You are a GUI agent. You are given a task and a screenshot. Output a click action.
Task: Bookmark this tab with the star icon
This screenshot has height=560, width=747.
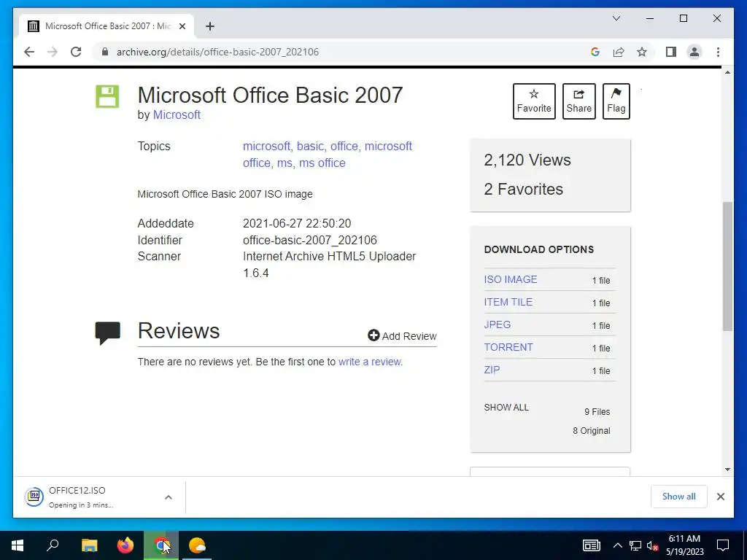coord(642,52)
